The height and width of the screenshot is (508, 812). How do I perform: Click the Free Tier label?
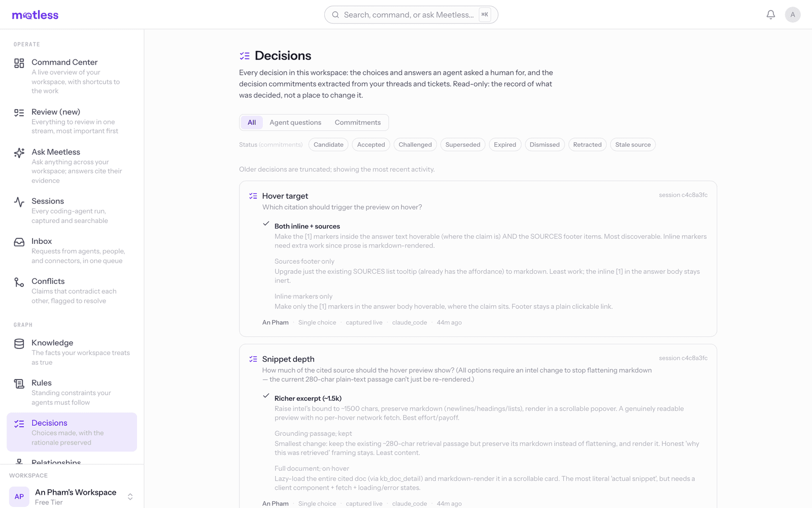pyautogui.click(x=49, y=502)
